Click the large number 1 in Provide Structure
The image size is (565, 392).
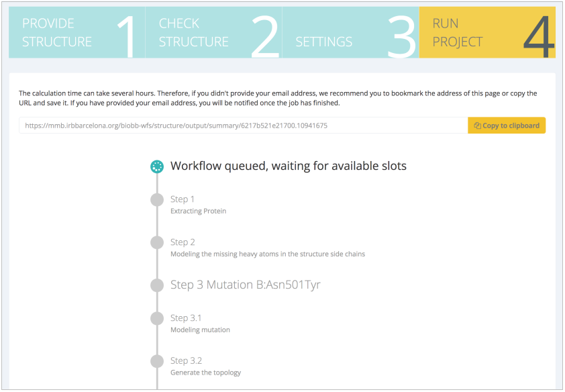[127, 36]
